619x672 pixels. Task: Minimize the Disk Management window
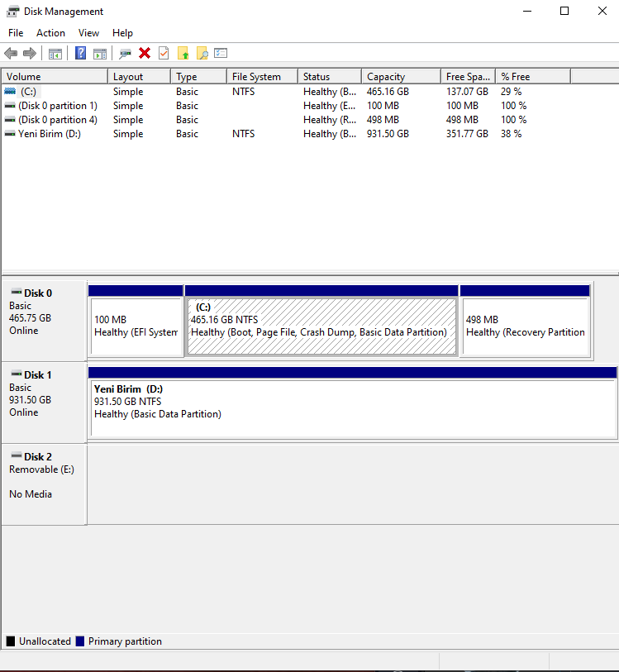coord(527,11)
